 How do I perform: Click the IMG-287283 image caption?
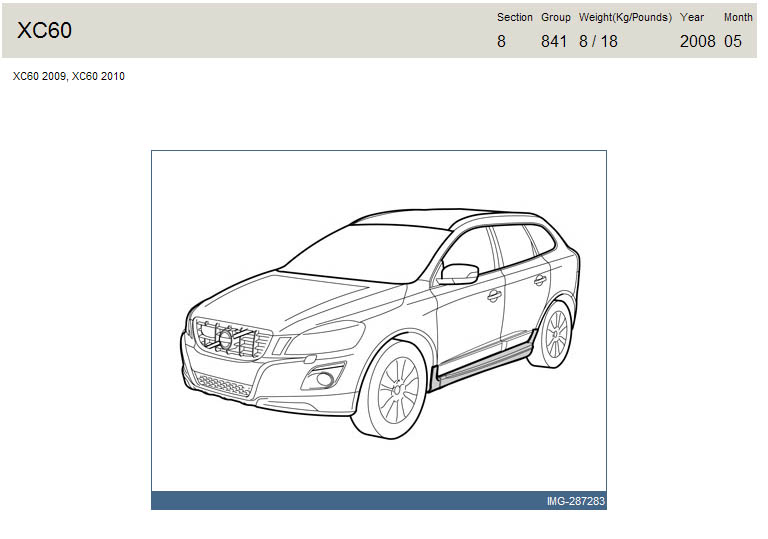(576, 501)
